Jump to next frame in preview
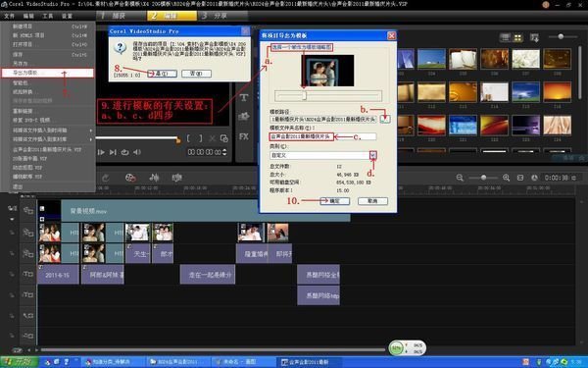 pos(113,152)
